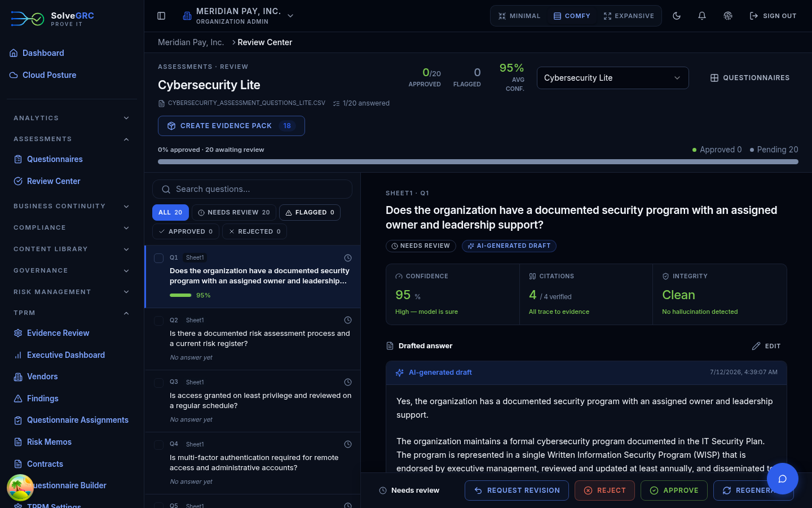Screen dimensions: 812x508
Task: Check the Q3 question checkbox
Action: click(159, 383)
